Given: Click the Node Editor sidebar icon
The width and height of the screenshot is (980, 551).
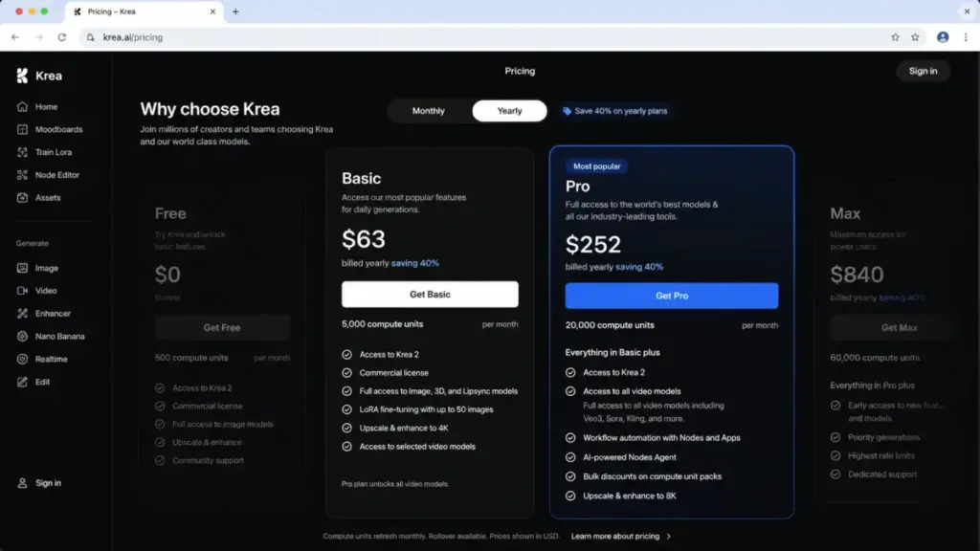Looking at the screenshot, I should pos(23,175).
